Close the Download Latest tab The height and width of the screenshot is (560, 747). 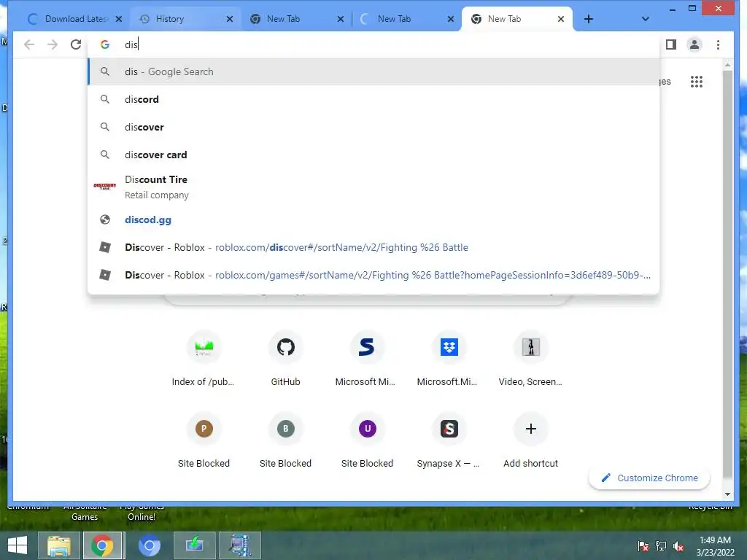pyautogui.click(x=119, y=19)
